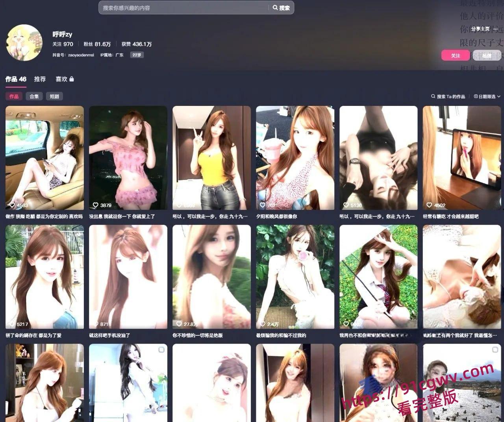Select the 作品 filter chip
504x422 pixels.
pos(14,96)
